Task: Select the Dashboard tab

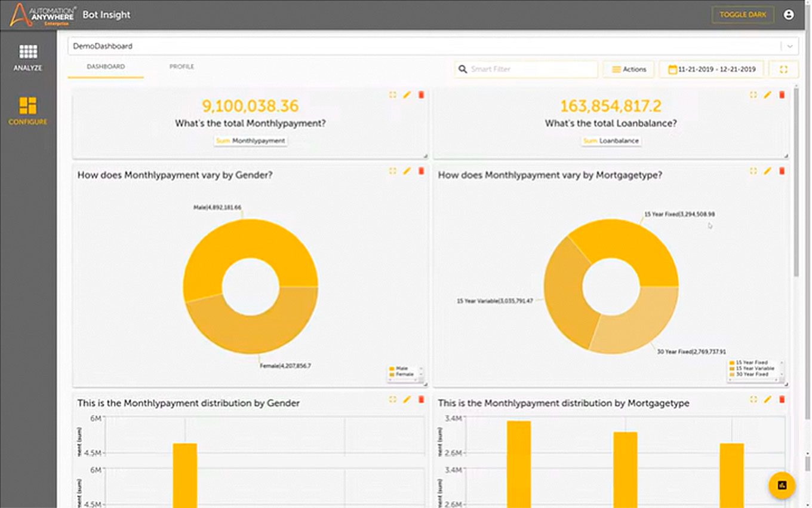Action: pos(106,67)
